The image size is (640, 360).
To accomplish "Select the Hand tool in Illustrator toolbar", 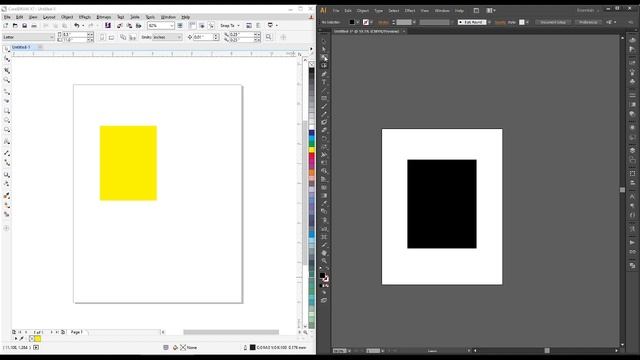I will (324, 253).
